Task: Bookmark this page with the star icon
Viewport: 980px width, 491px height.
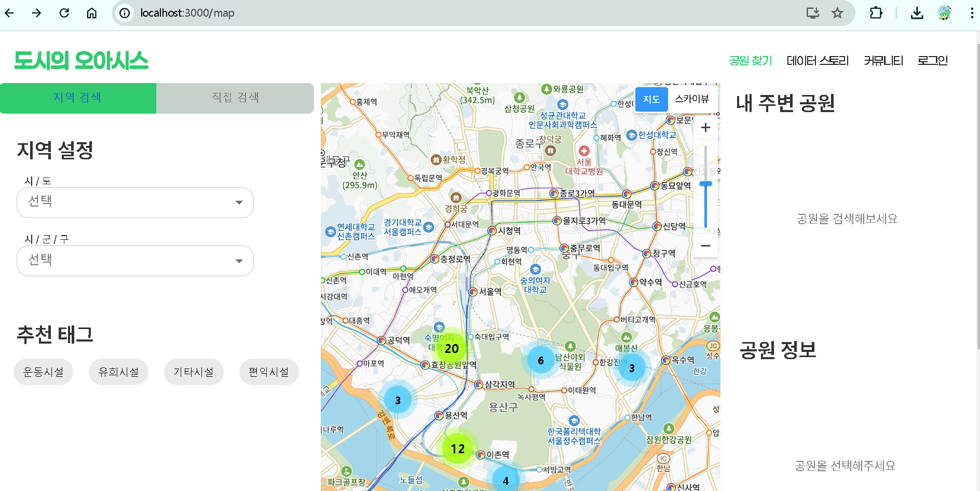Action: tap(837, 13)
